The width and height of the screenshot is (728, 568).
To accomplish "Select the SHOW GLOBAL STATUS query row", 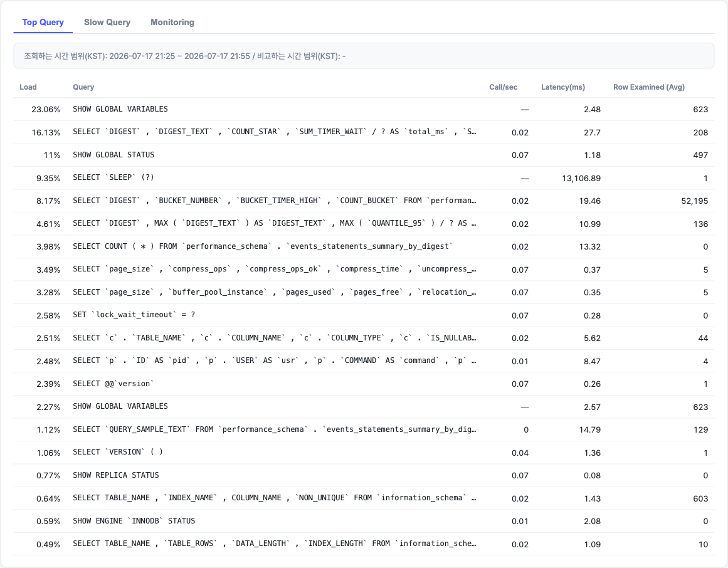I will tap(364, 155).
